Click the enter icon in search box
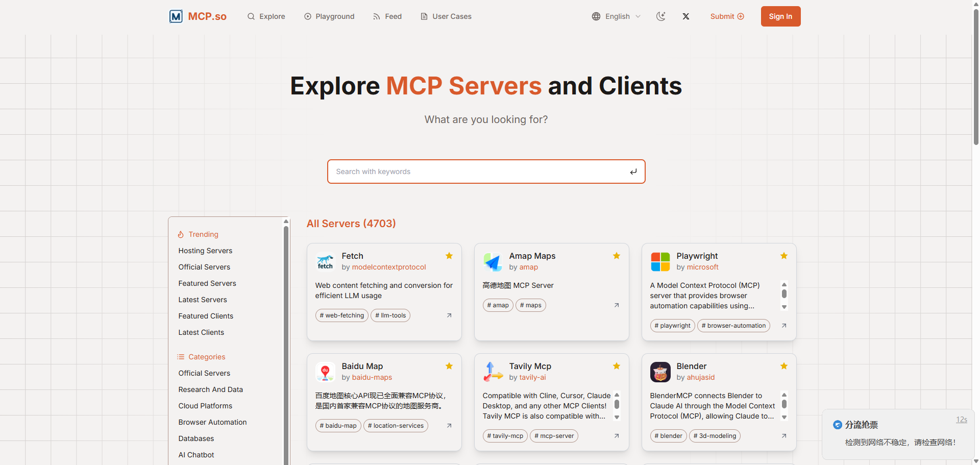 [633, 172]
